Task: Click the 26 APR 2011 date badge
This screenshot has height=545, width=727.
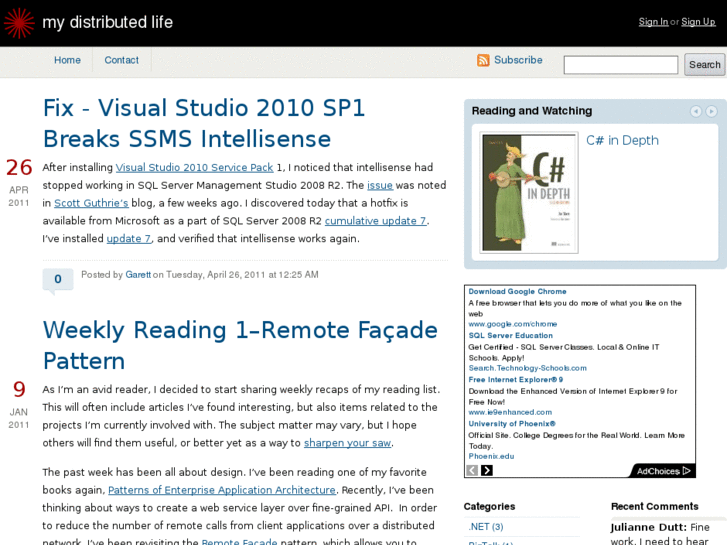Action: pos(19,182)
